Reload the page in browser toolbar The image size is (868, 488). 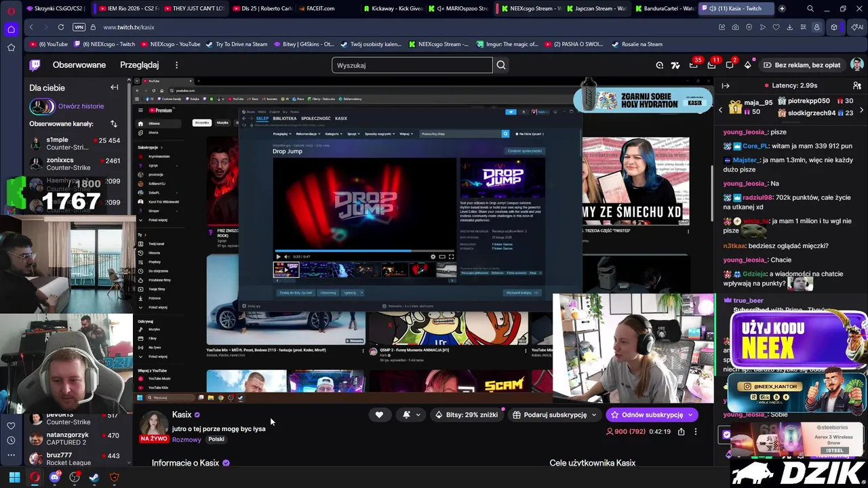click(x=61, y=27)
